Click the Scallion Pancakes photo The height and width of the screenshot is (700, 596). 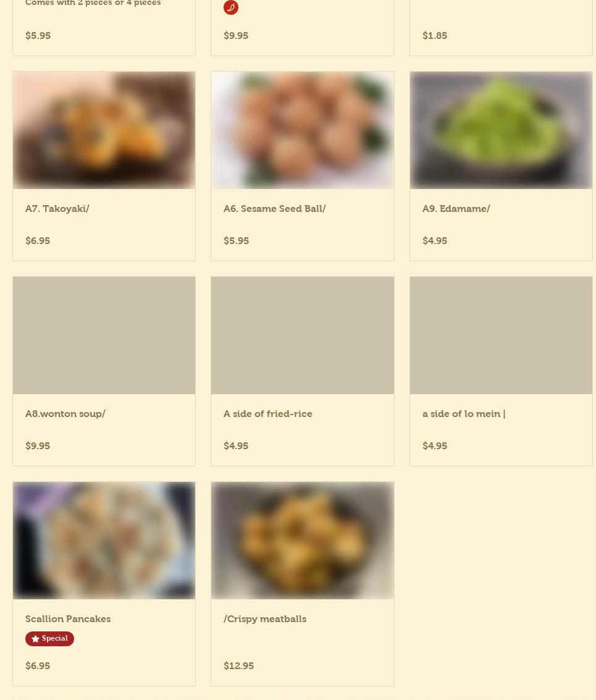pyautogui.click(x=104, y=540)
